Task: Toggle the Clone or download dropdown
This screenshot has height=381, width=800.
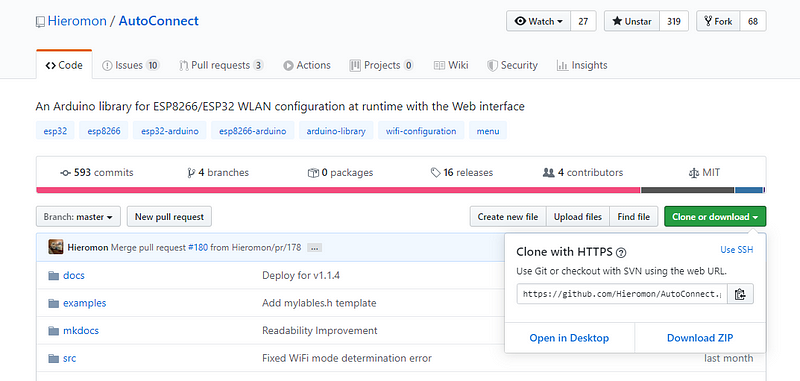Action: 715,217
